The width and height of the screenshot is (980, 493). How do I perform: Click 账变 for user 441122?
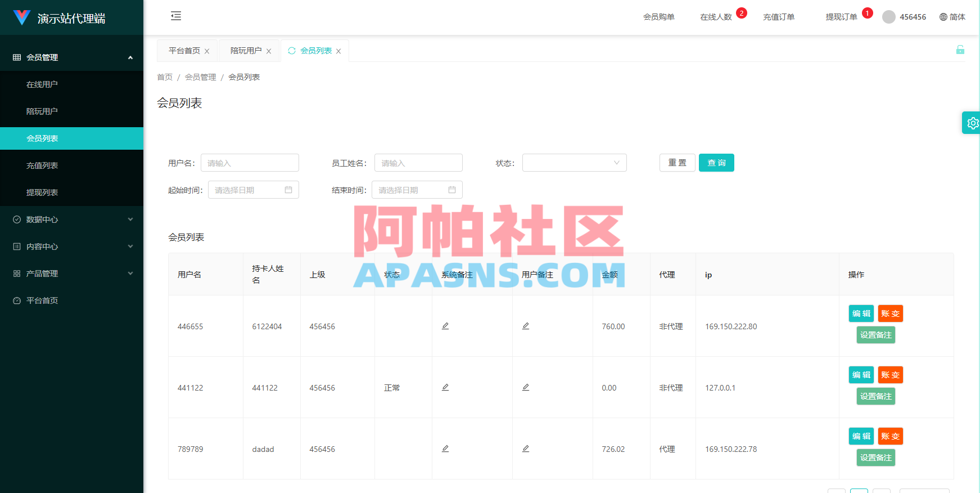(891, 375)
